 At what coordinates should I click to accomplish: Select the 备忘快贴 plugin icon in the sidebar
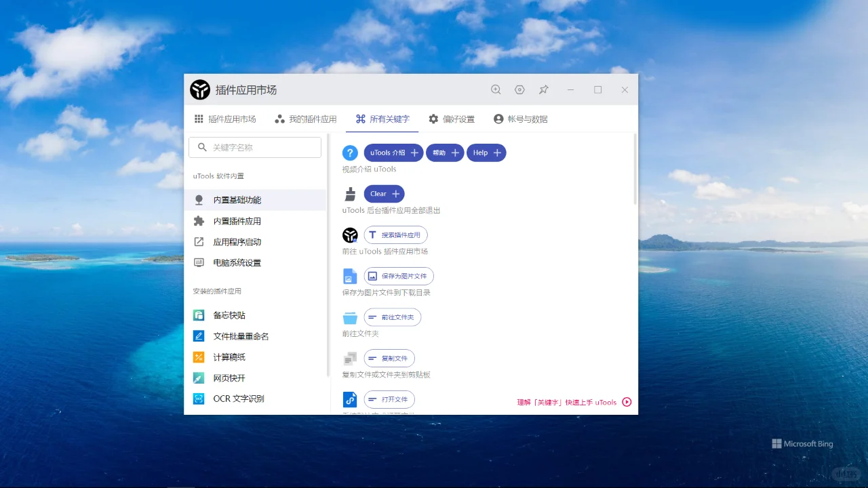pos(199,314)
